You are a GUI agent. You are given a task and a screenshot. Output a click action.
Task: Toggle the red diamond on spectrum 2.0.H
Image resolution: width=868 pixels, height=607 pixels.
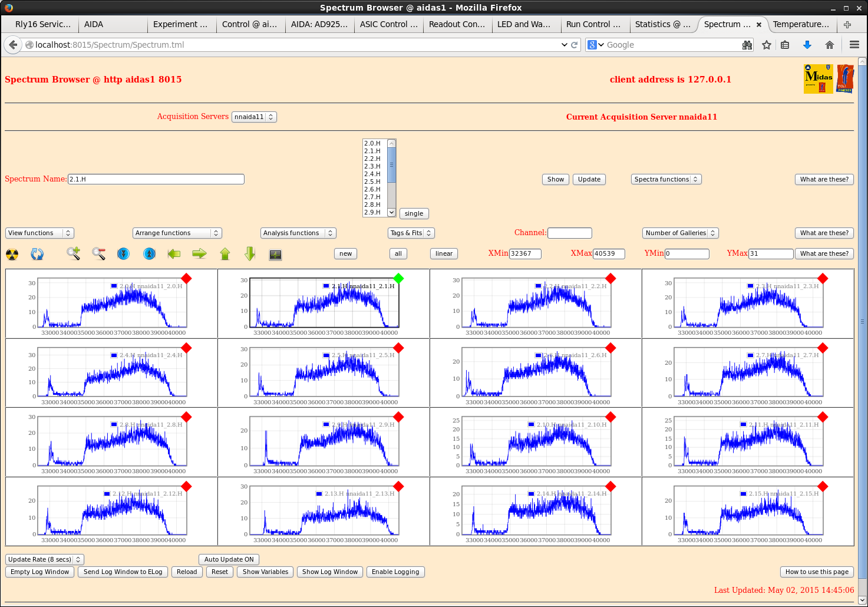(187, 278)
